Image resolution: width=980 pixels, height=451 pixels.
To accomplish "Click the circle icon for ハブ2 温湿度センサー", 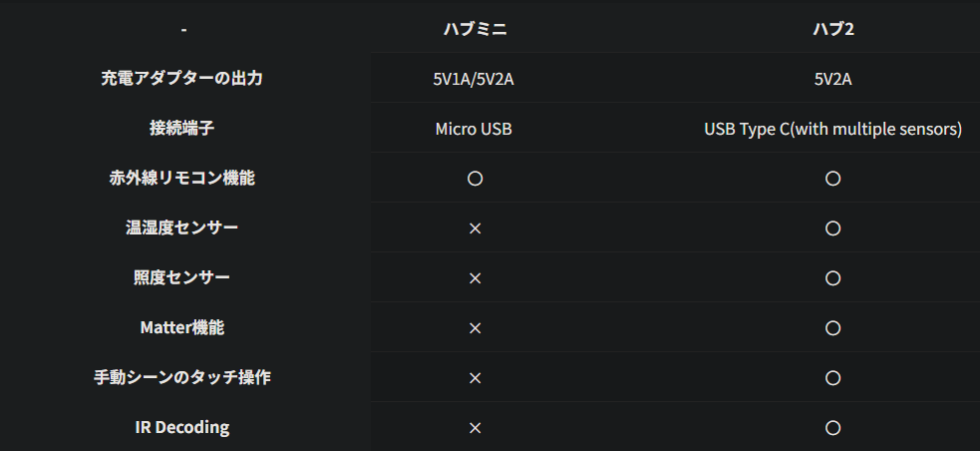I will [x=833, y=228].
